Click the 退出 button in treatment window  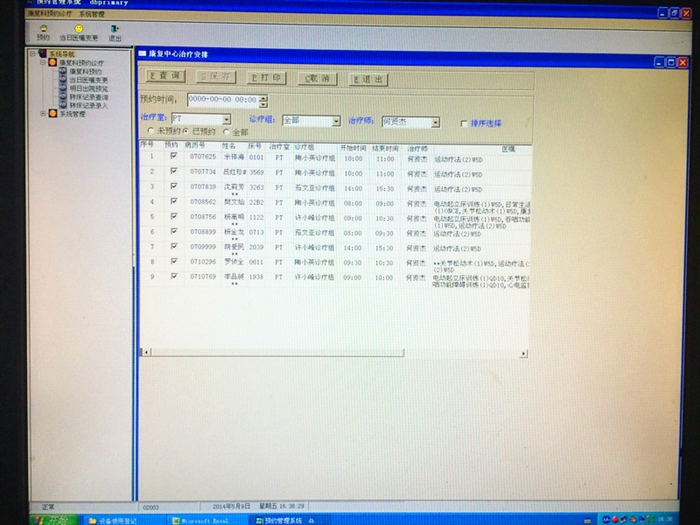(x=368, y=79)
